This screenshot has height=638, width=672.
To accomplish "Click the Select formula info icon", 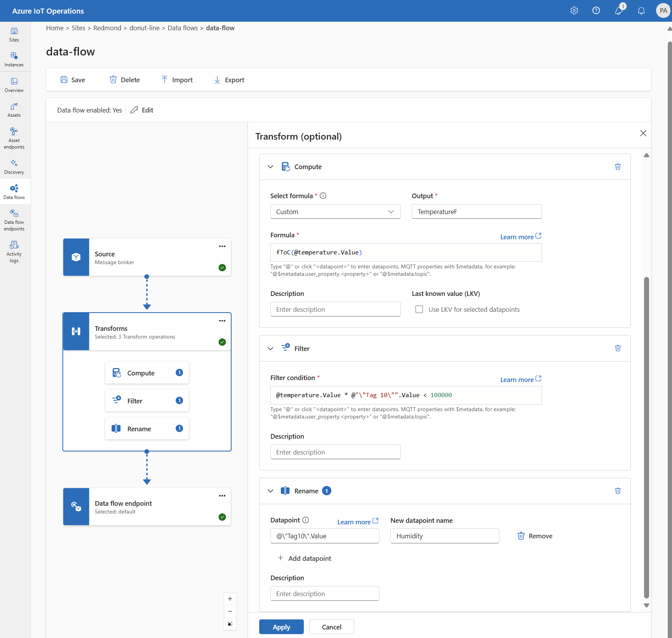I will coord(323,196).
